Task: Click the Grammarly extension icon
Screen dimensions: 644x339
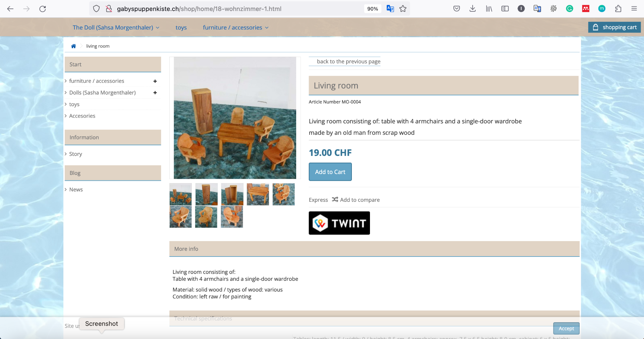Action: pos(570,9)
